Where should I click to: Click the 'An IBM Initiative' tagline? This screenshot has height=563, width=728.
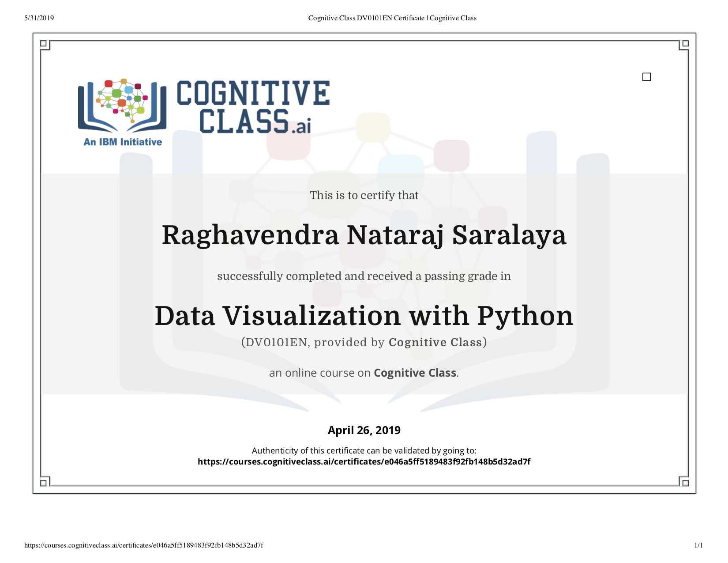coord(123,142)
